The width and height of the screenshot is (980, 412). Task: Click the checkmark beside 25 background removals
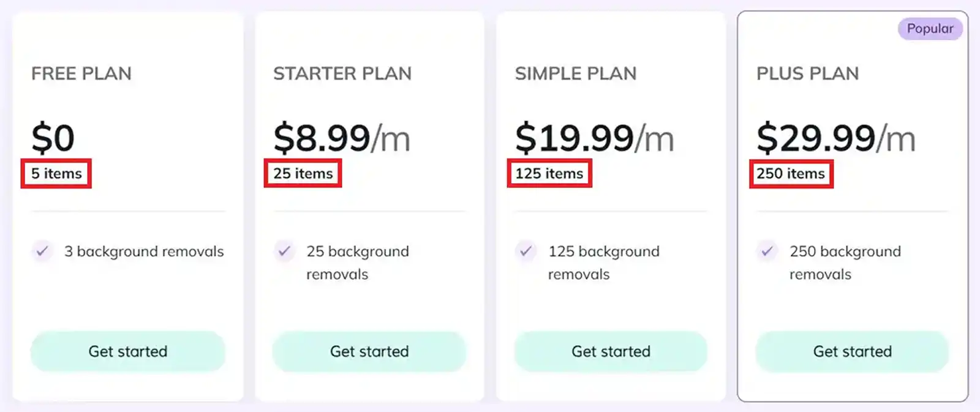click(x=284, y=252)
